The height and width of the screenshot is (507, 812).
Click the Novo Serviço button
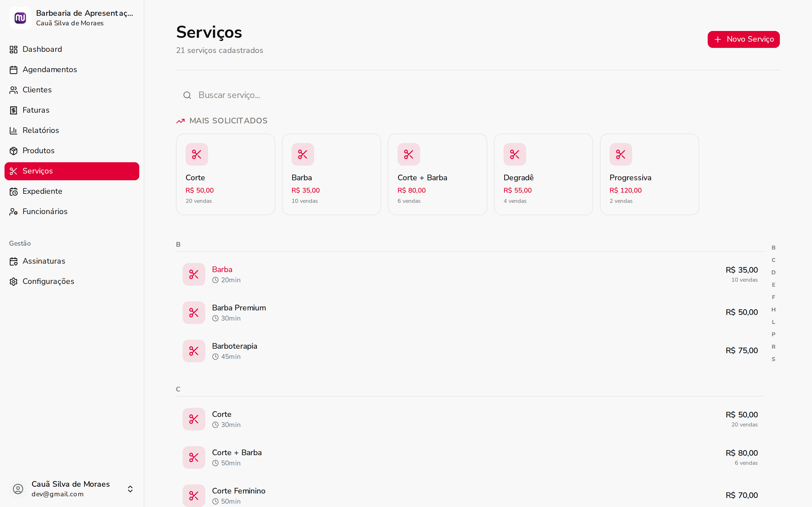tap(743, 39)
